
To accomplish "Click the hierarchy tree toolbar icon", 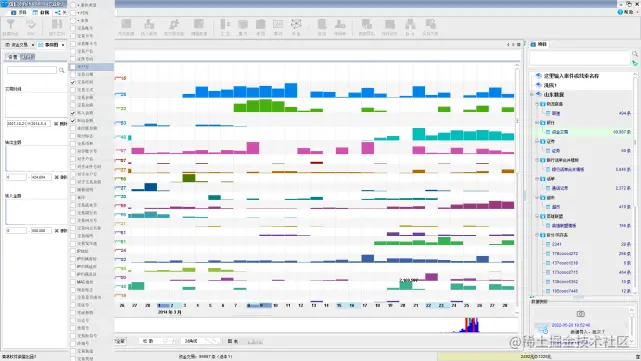I will 410,25.
